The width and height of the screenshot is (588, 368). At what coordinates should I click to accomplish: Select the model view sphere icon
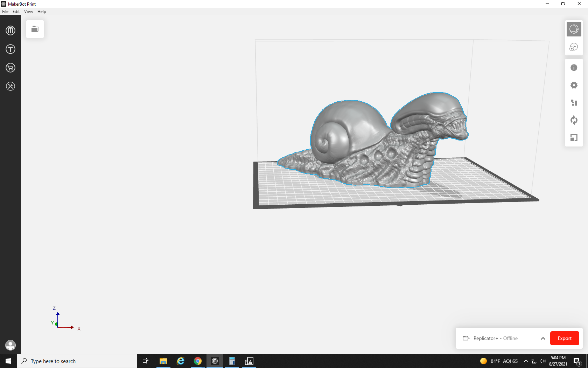(574, 29)
